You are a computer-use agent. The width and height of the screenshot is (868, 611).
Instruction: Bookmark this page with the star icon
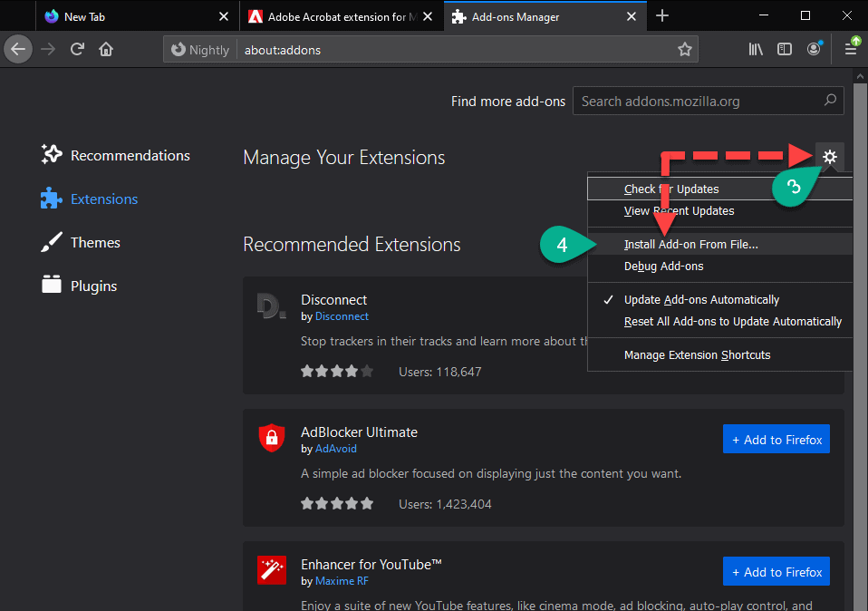coord(685,49)
